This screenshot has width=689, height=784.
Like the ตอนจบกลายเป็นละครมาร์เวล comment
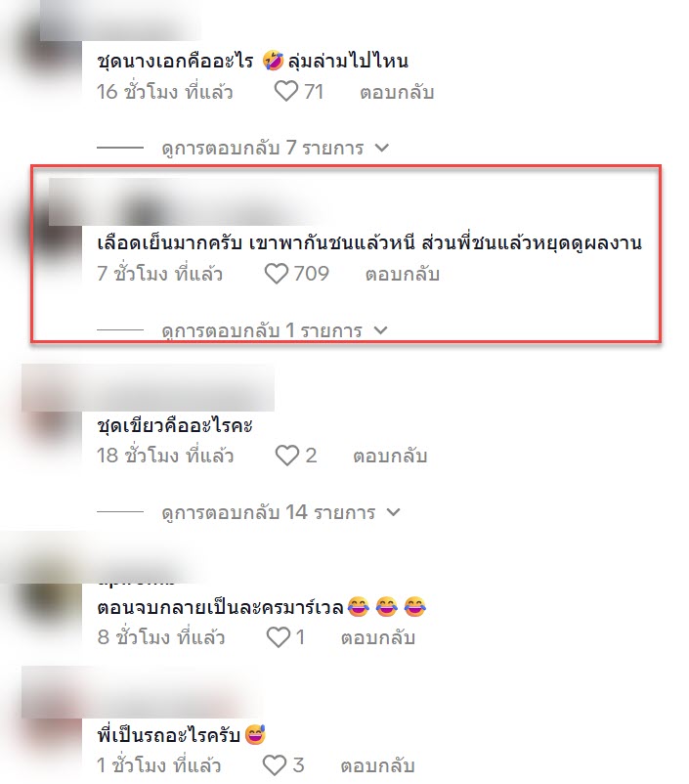pos(279,637)
